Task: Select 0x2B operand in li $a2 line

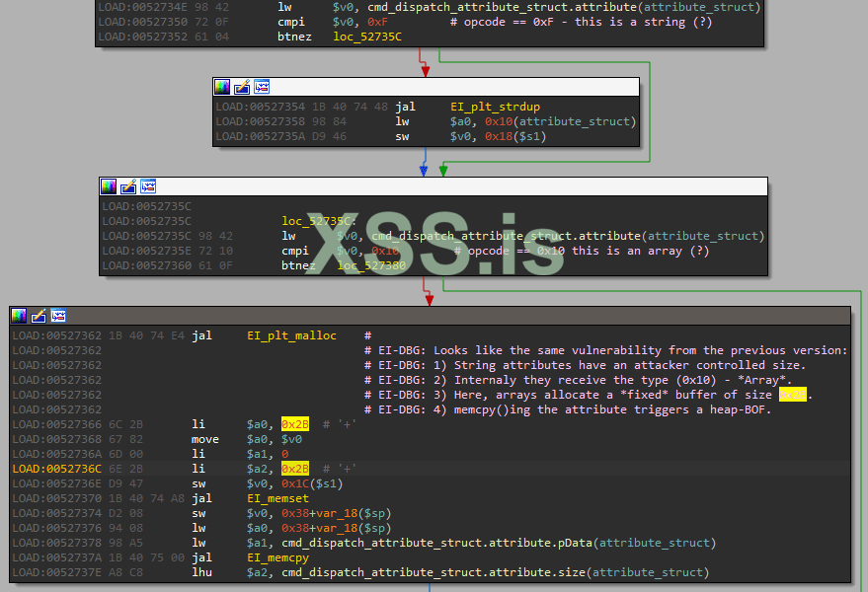Action: coord(295,469)
